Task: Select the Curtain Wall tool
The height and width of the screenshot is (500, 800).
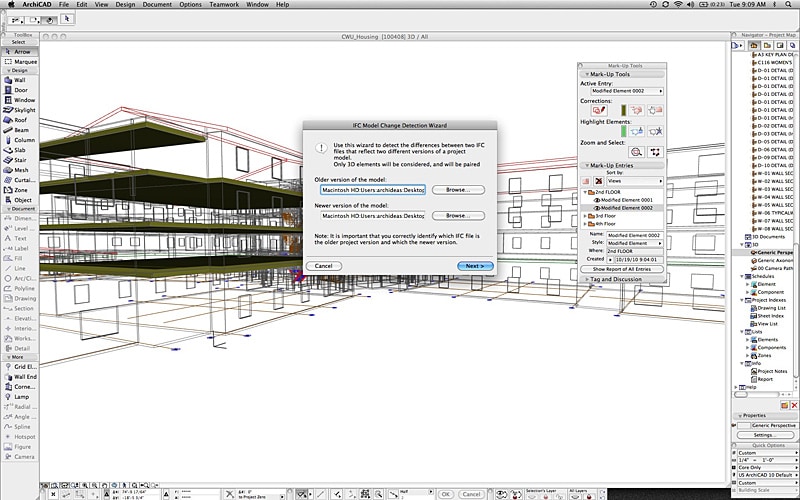Action: tap(19, 180)
